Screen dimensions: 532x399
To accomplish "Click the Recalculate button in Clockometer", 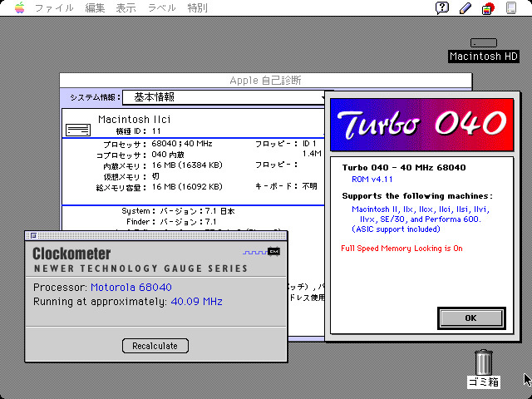I will [x=155, y=346].
